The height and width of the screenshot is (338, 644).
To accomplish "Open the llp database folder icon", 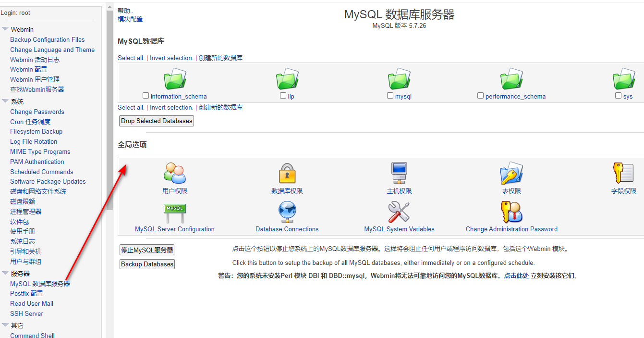I will [x=287, y=79].
